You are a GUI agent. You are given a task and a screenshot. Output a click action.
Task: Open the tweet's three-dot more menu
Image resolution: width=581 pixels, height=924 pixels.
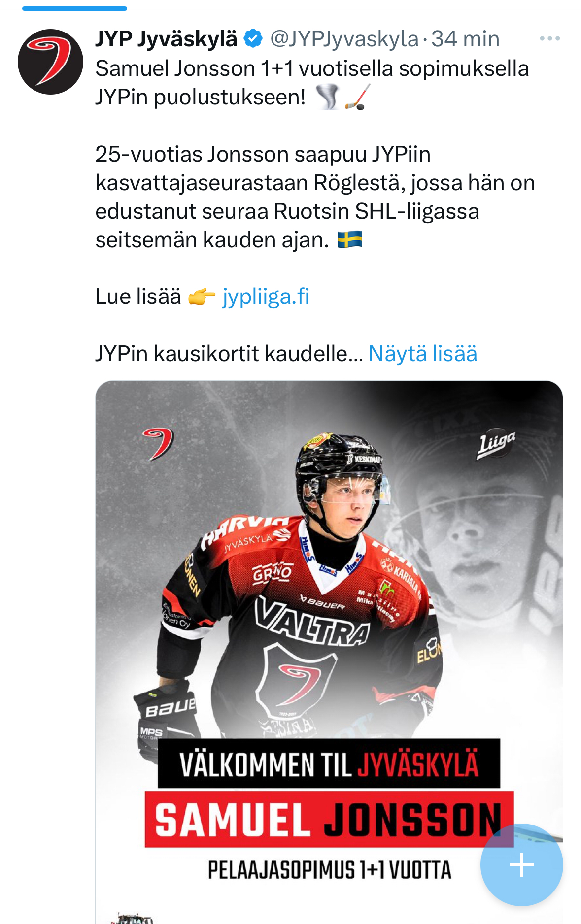[549, 38]
